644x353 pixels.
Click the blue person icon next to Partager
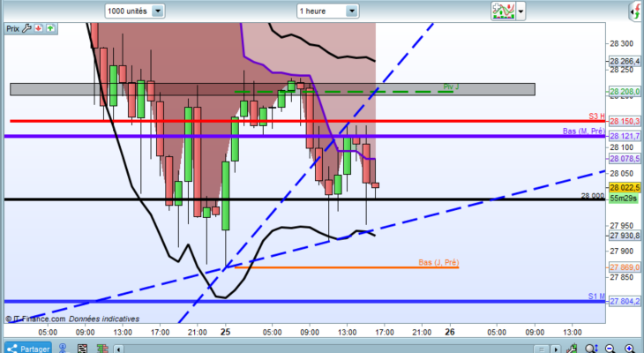[63, 349]
